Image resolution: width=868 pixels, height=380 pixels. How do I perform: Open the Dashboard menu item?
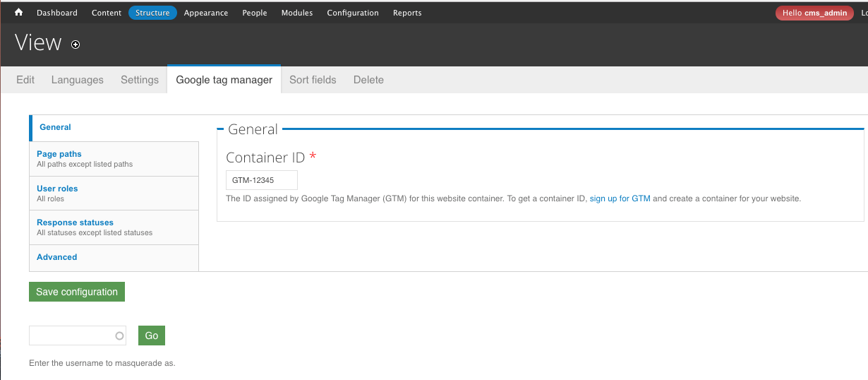[56, 13]
